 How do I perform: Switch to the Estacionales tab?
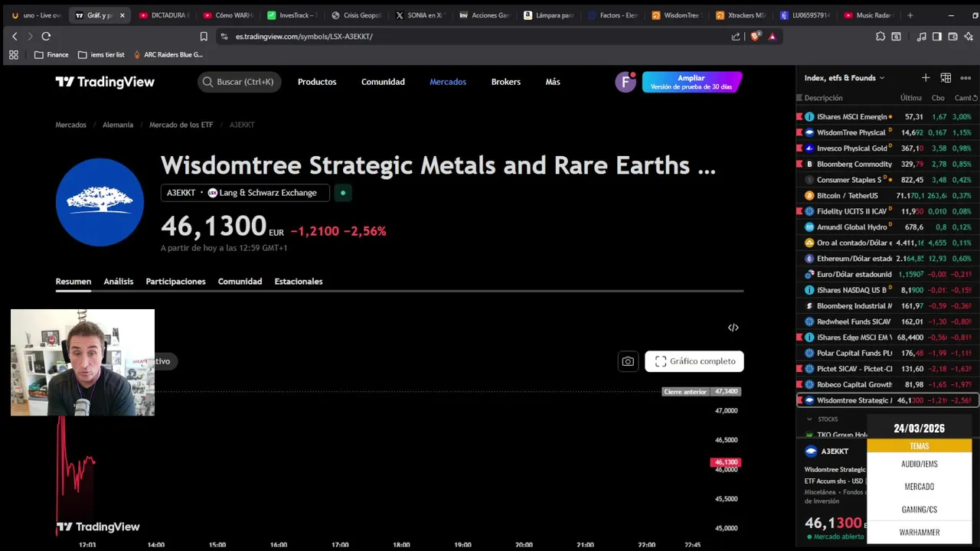[x=299, y=282]
